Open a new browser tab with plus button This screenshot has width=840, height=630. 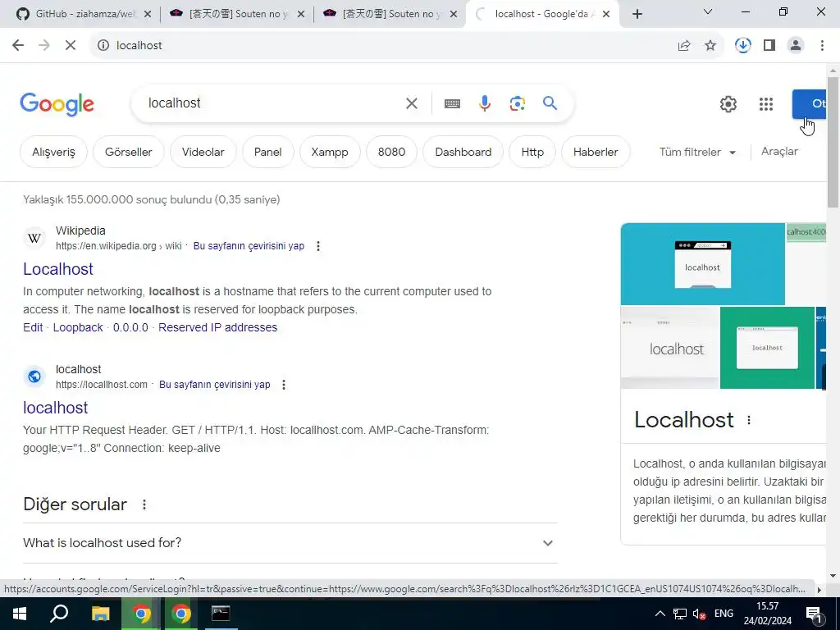[637, 14]
